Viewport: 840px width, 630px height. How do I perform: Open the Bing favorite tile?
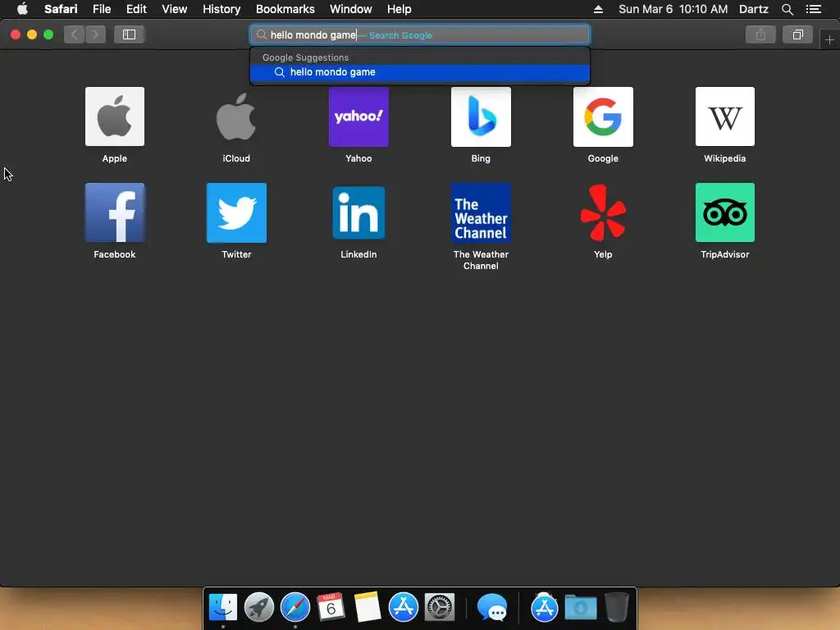tap(481, 116)
